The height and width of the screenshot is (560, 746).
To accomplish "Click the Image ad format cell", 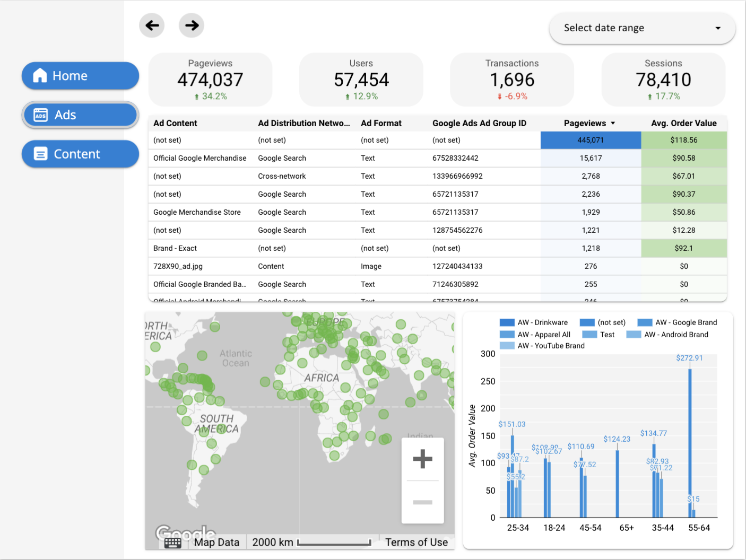I will [x=371, y=266].
